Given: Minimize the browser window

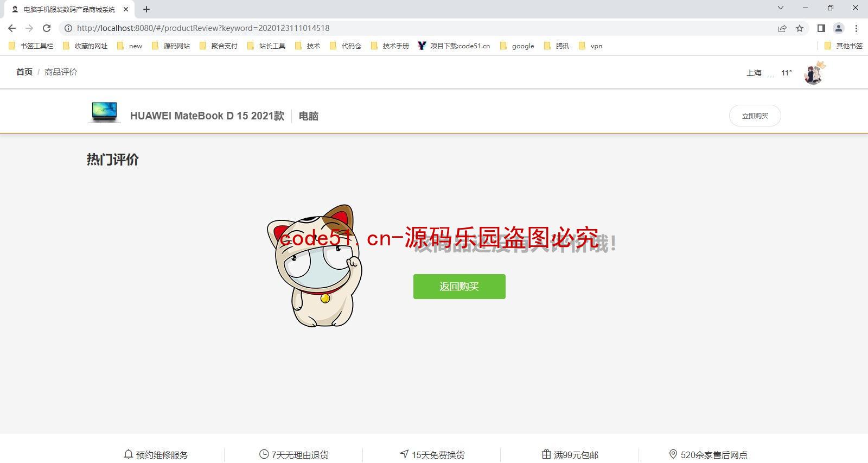Looking at the screenshot, I should coord(806,8).
